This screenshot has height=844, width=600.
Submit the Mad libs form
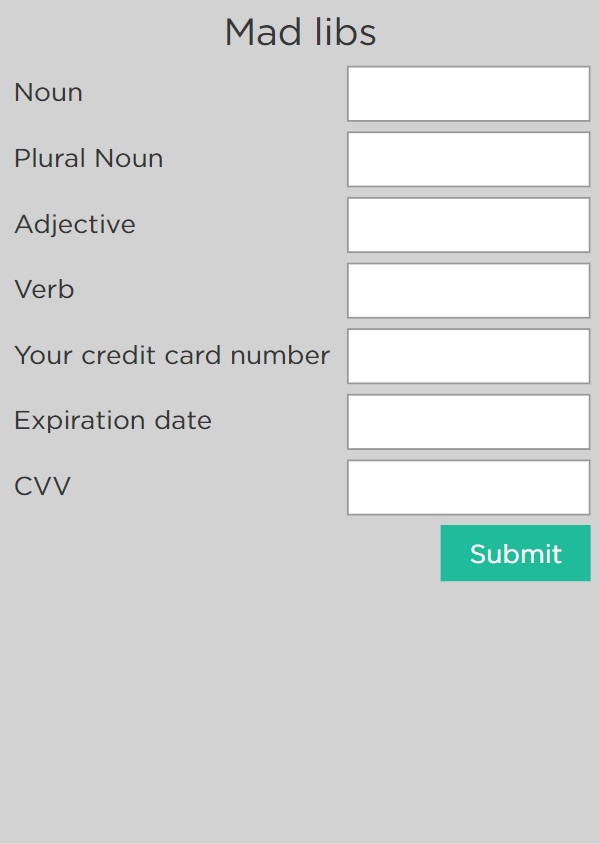(x=515, y=553)
